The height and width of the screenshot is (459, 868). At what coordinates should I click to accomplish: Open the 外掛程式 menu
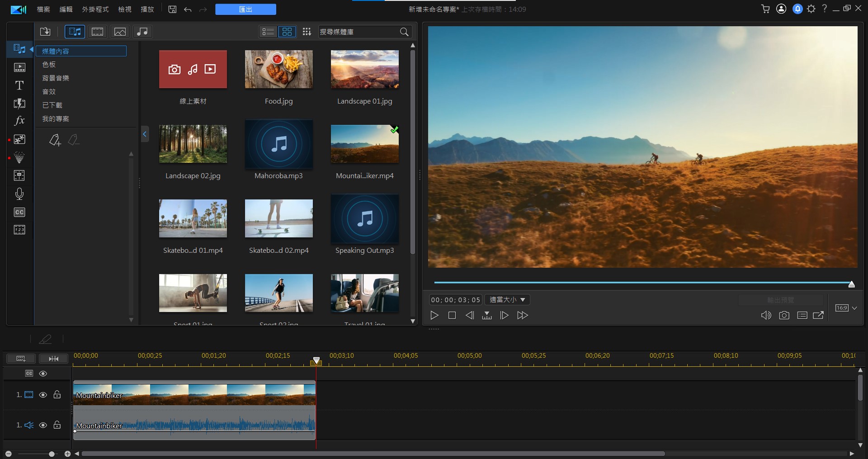(95, 9)
